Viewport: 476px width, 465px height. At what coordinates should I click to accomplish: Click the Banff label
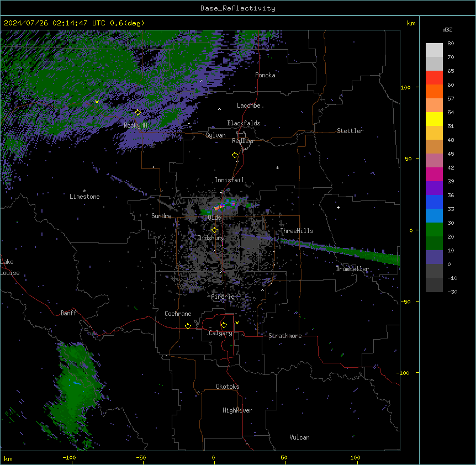(x=68, y=313)
